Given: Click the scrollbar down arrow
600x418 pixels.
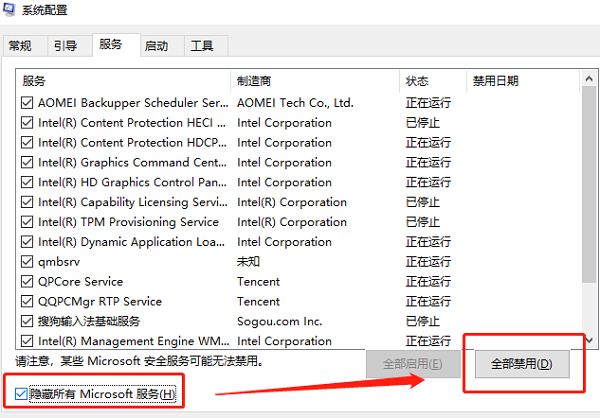Looking at the screenshot, I should pos(589,340).
